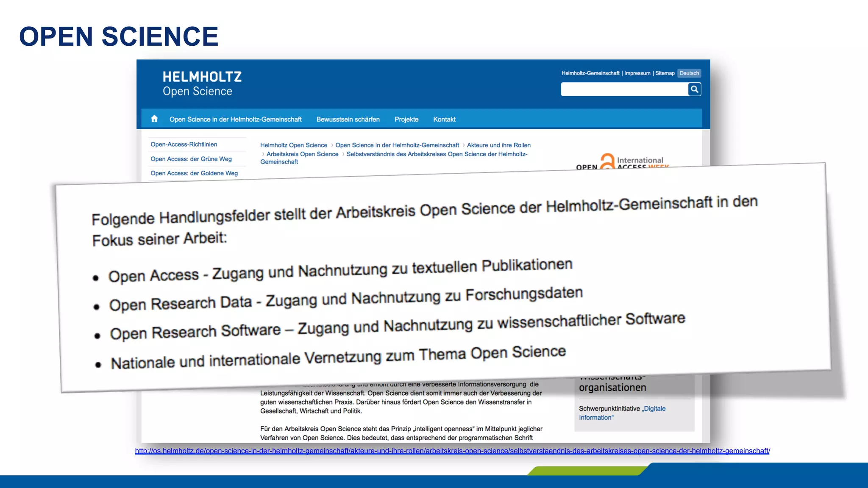
Task: Open 'Open Science in der Helmholtz-Gemeinschaft' menu
Action: tap(236, 119)
